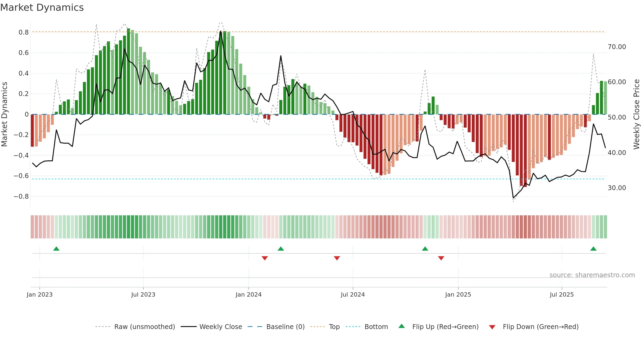This screenshot has width=644, height=362.
Task: Click the 50.00 right axis price label
Action: (617, 117)
